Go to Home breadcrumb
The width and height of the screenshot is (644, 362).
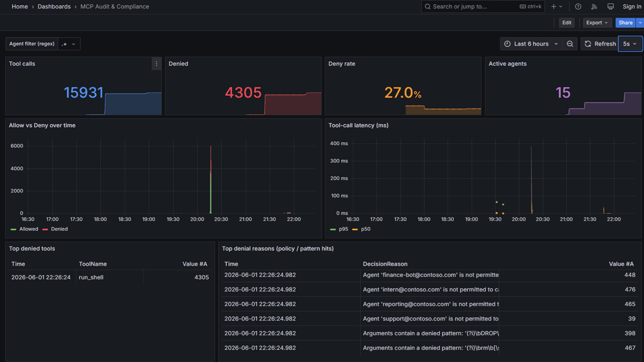(20, 7)
